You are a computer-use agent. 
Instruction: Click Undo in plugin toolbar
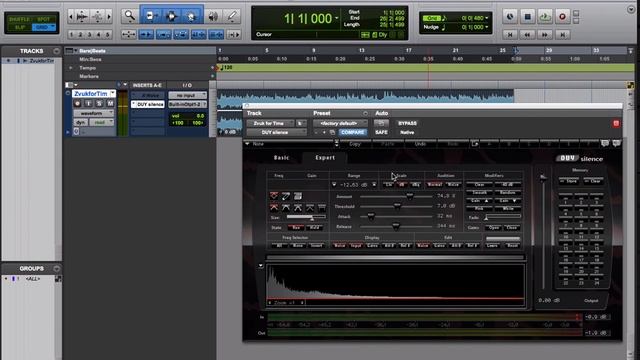coord(420,144)
